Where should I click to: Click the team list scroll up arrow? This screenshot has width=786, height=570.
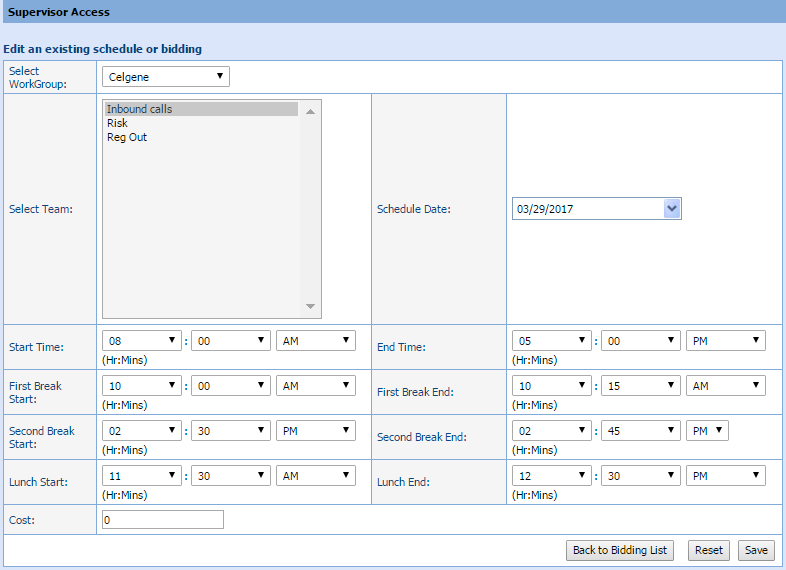(x=310, y=111)
